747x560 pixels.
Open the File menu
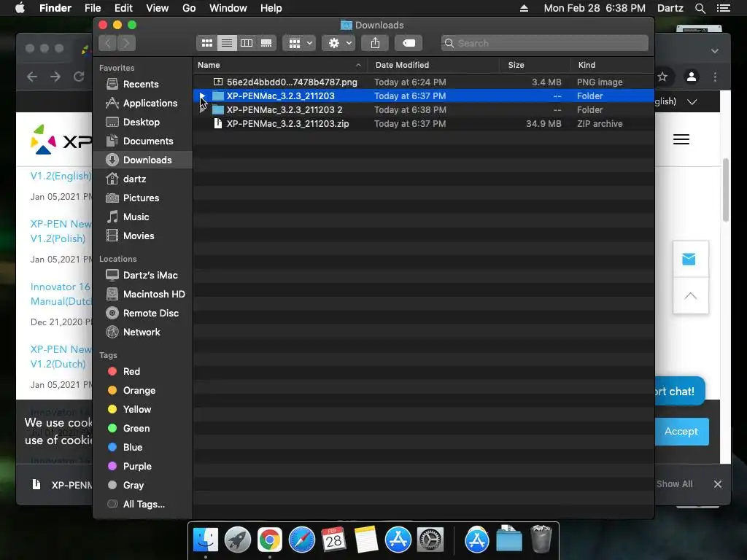point(93,8)
